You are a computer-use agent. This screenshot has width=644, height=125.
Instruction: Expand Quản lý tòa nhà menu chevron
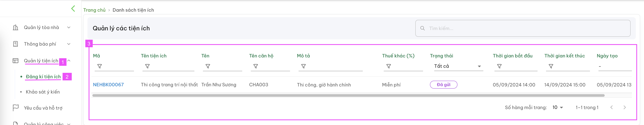click(x=69, y=28)
